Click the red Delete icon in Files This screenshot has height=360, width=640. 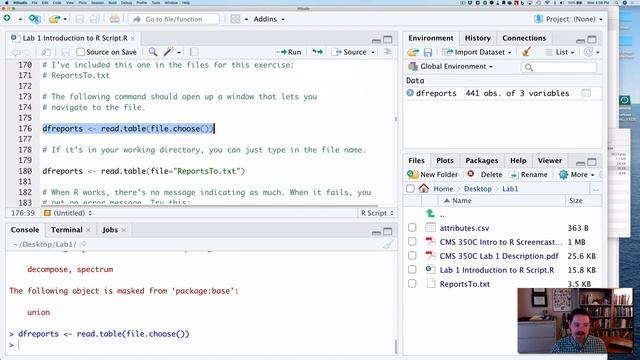(x=471, y=174)
